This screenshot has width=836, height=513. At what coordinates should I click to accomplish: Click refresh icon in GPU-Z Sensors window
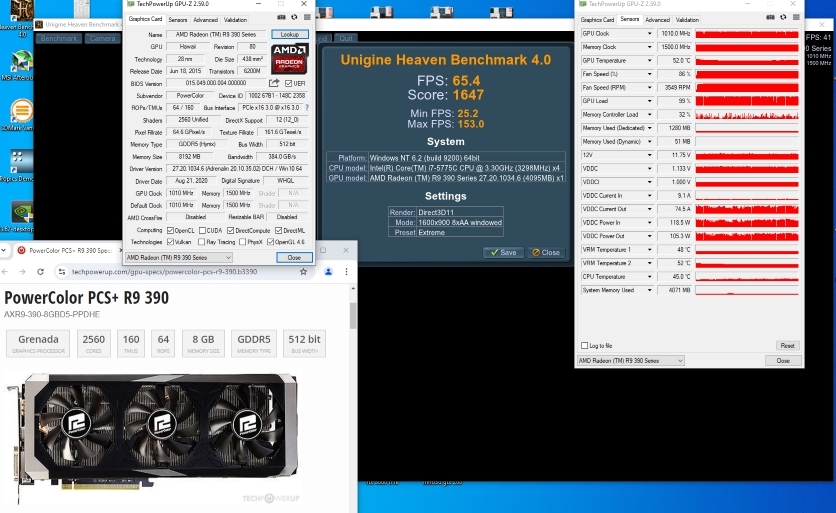pyautogui.click(x=783, y=18)
